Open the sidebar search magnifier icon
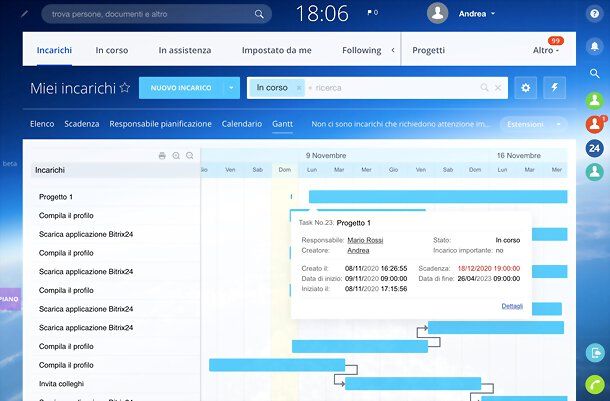This screenshot has width=610, height=401. point(594,73)
